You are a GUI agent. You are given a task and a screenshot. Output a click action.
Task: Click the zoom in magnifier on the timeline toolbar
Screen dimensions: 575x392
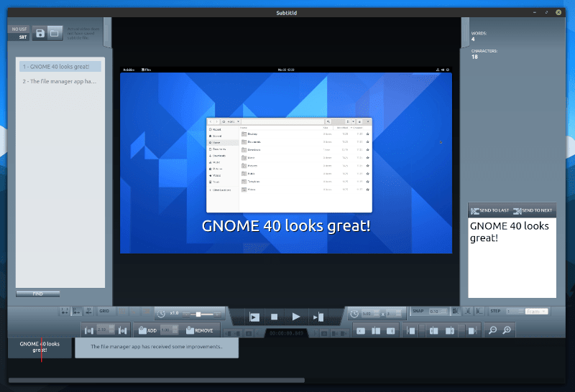(507, 330)
